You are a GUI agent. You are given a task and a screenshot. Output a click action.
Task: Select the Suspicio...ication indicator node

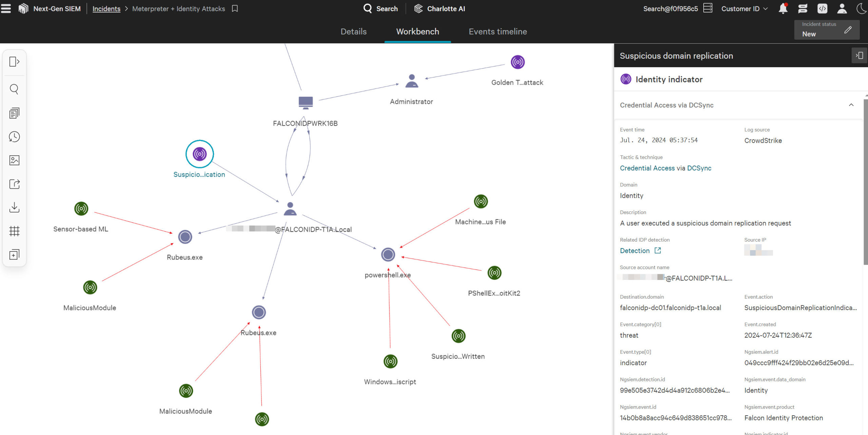(x=200, y=154)
